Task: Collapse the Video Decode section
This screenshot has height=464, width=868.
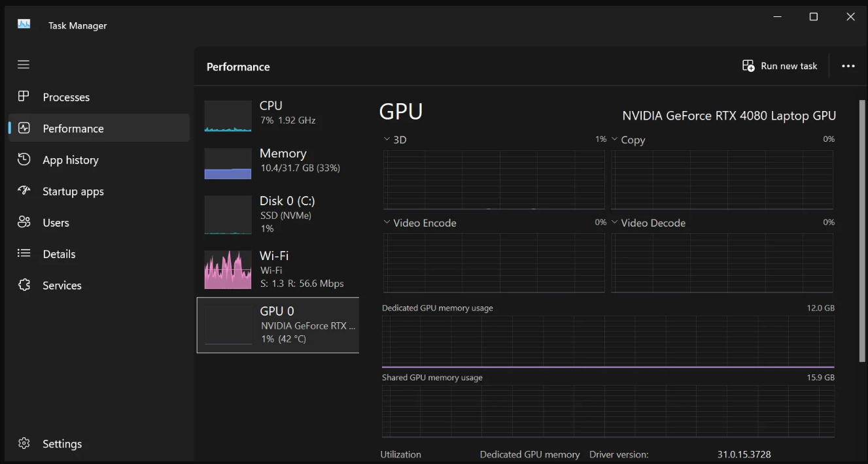Action: (x=614, y=222)
